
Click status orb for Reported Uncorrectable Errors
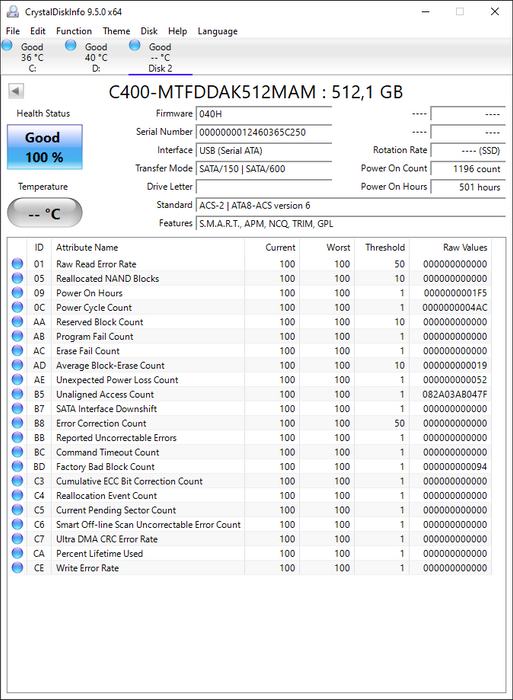pos(17,438)
